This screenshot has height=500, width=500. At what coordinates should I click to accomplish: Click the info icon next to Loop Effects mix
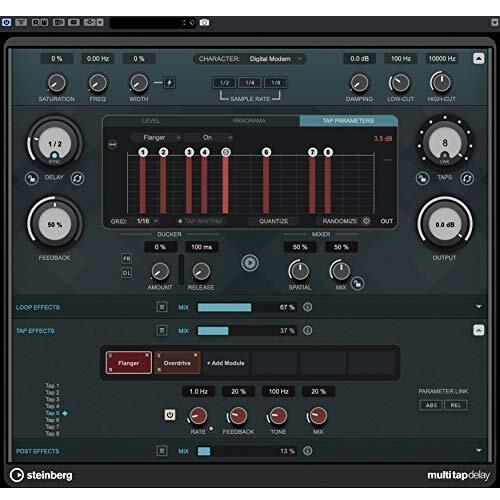click(308, 307)
